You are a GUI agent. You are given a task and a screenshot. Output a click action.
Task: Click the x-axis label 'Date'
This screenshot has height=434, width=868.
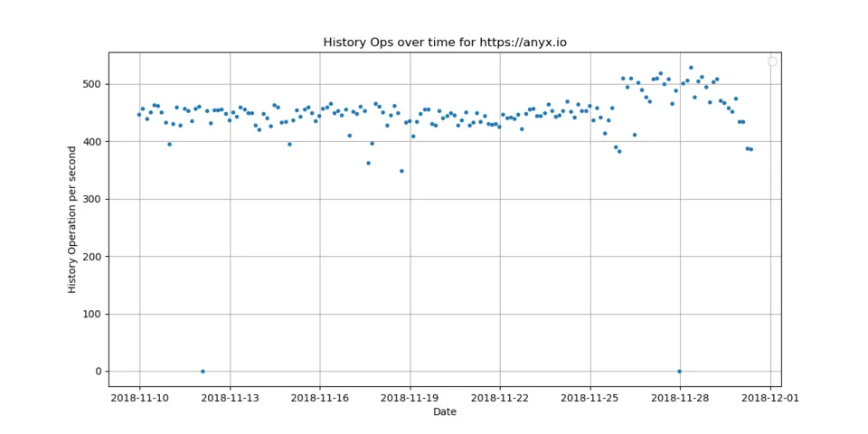[445, 411]
